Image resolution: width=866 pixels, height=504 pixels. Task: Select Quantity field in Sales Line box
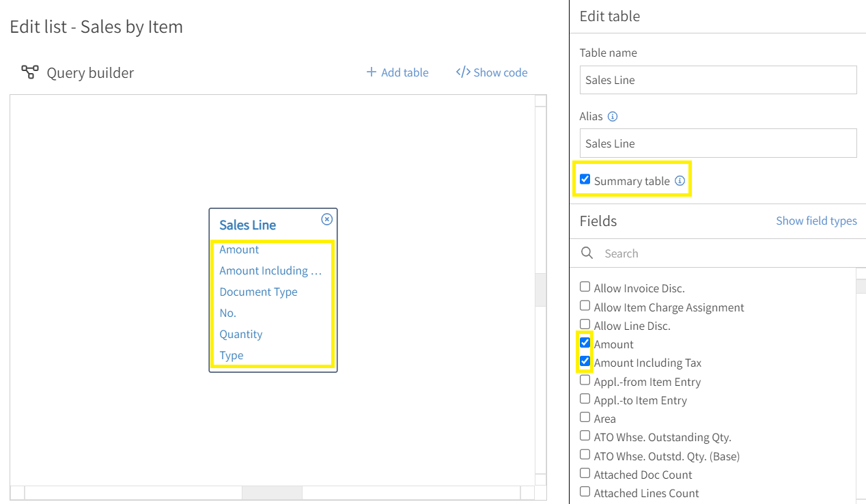(240, 334)
